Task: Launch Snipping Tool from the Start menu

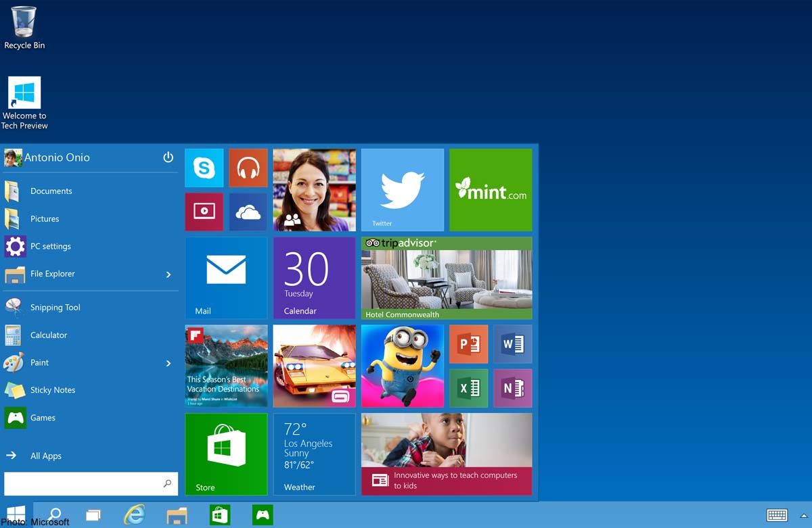Action: [91, 308]
